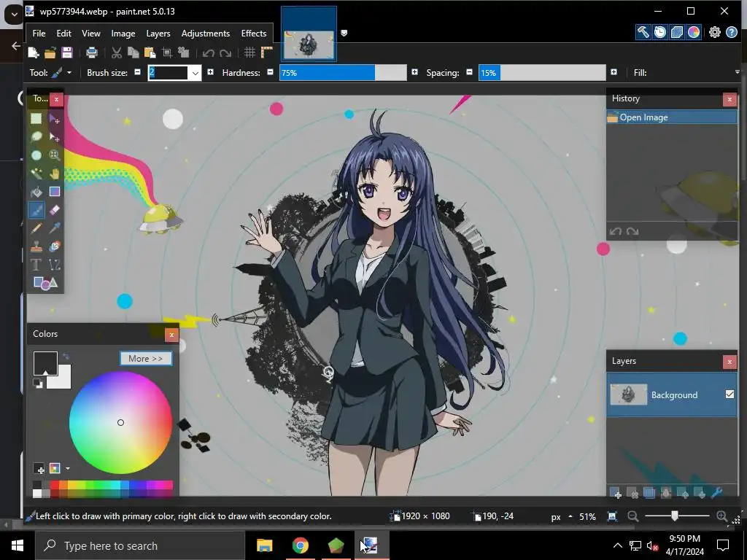Click the Cut scissors icon
Viewport: 747px width, 560px height.
pyautogui.click(x=116, y=52)
